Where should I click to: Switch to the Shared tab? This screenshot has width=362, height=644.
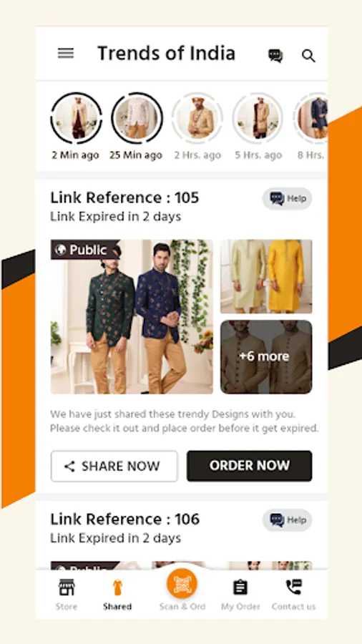coord(117,595)
